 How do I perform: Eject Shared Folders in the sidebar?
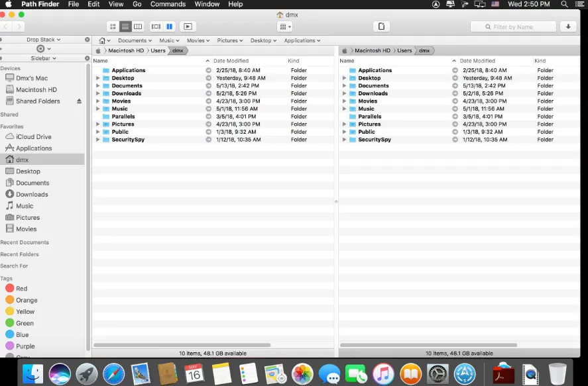pyautogui.click(x=79, y=101)
